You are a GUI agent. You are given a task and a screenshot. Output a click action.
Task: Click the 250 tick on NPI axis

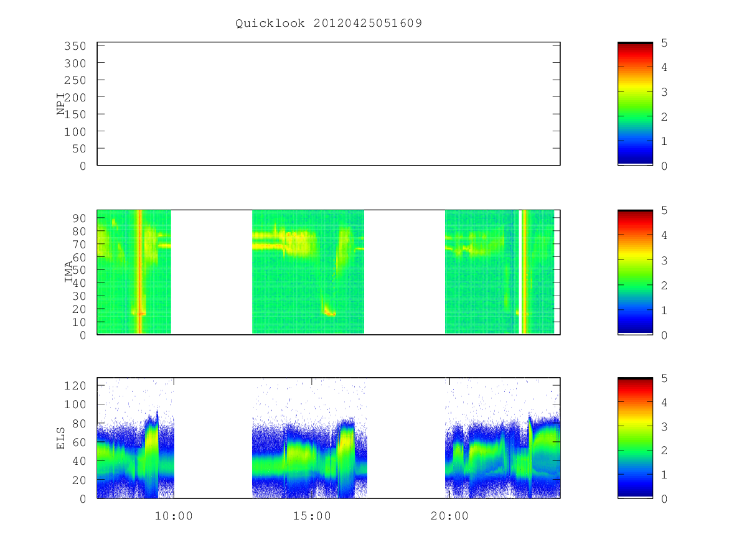pos(75,80)
